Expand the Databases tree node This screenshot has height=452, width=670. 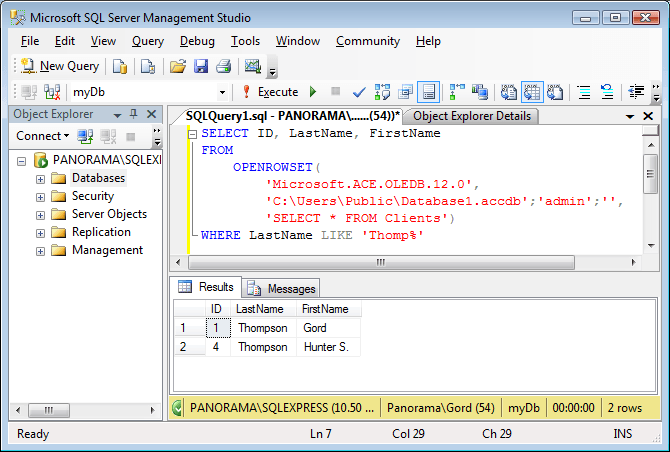pyautogui.click(x=41, y=179)
